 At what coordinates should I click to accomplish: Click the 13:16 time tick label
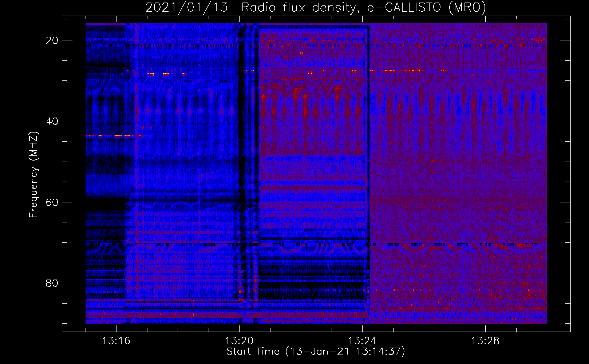[x=116, y=341]
